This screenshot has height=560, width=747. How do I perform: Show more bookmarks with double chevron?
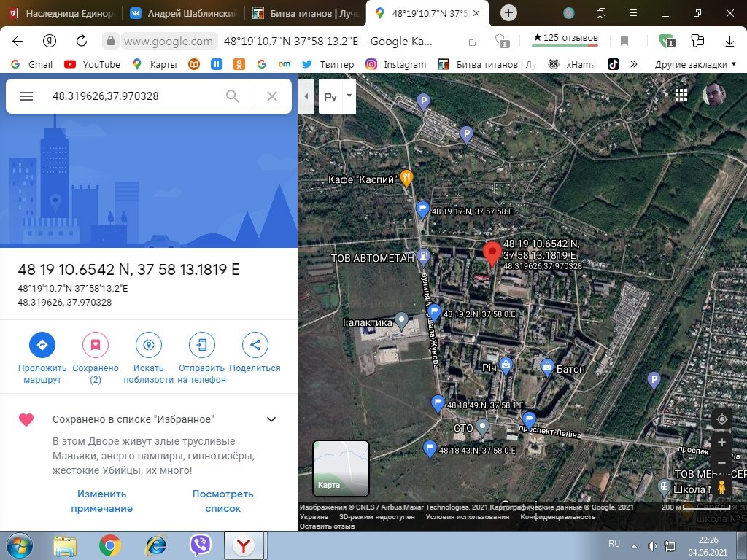click(x=634, y=64)
